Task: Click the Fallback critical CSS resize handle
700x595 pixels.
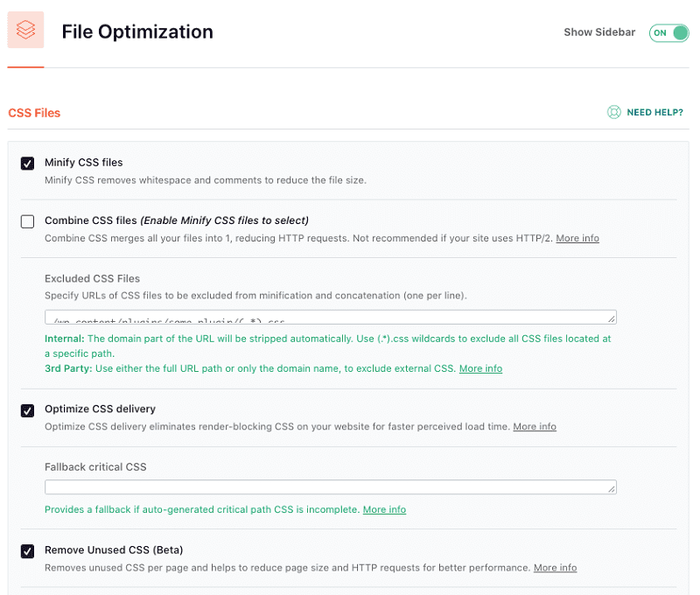Action: (612, 489)
